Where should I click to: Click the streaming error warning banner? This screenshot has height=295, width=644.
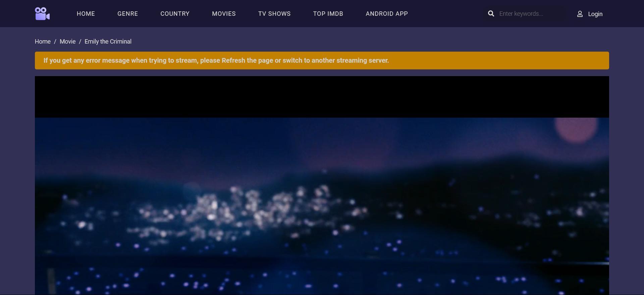[322, 61]
